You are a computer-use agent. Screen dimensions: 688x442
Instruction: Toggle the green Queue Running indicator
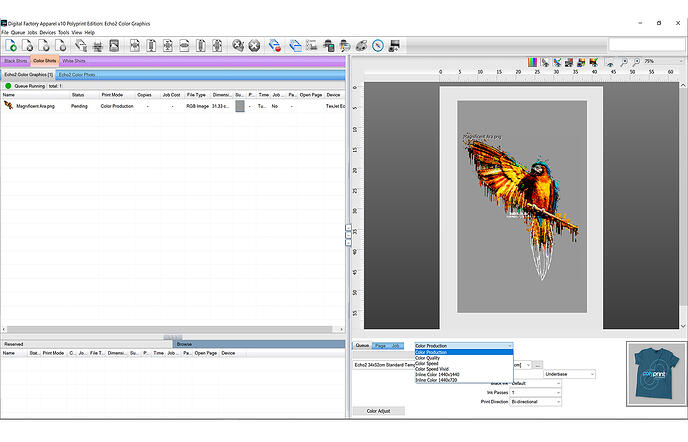pos(8,86)
